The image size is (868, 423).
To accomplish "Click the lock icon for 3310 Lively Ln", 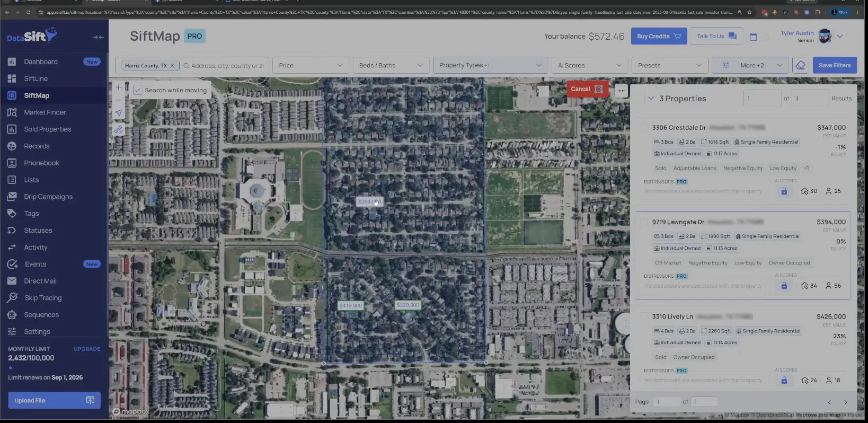I will point(784,380).
